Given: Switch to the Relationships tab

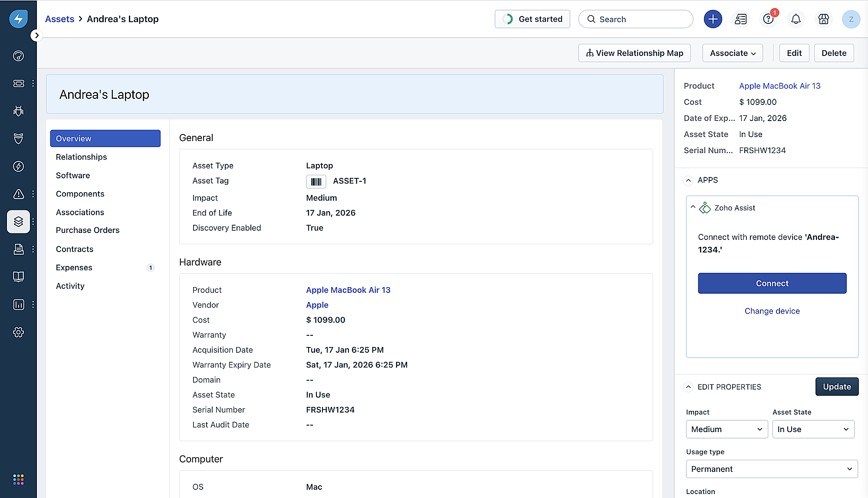Looking at the screenshot, I should [x=81, y=157].
